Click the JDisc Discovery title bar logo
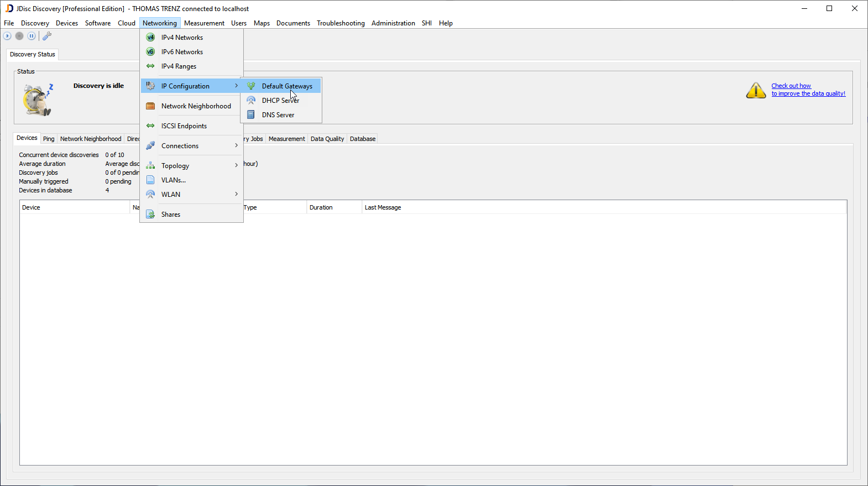Image resolution: width=868 pixels, height=486 pixels. 9,8
